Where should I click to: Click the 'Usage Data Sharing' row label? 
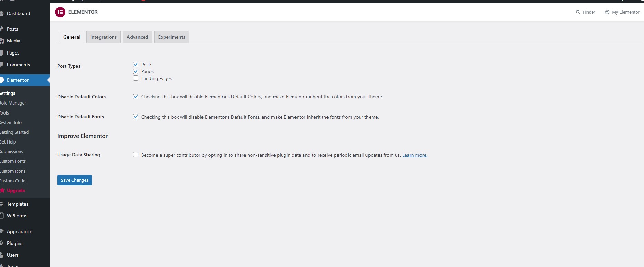(x=79, y=155)
